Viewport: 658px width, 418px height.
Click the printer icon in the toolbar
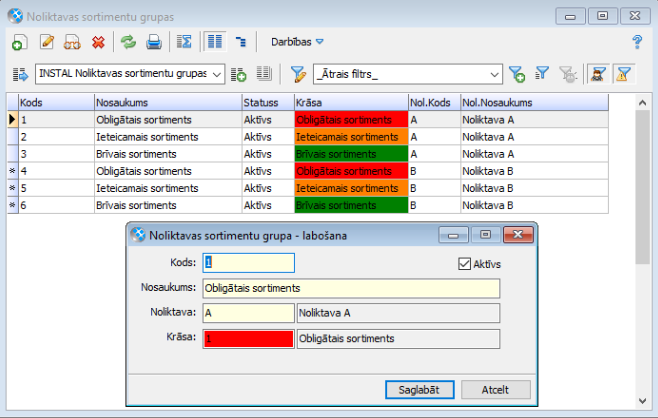pyautogui.click(x=154, y=42)
